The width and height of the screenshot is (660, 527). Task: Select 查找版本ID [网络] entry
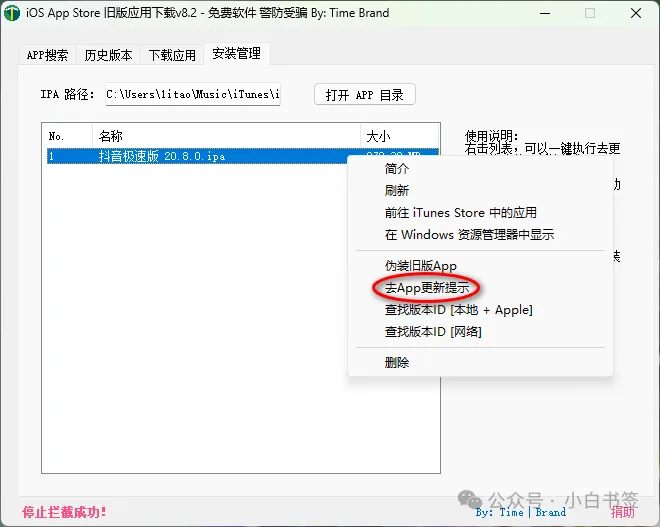point(480,332)
